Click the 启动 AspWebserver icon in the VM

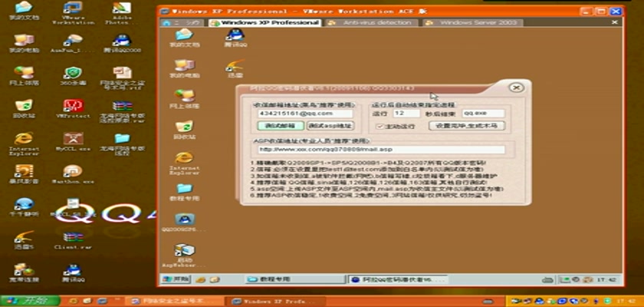coord(184,251)
